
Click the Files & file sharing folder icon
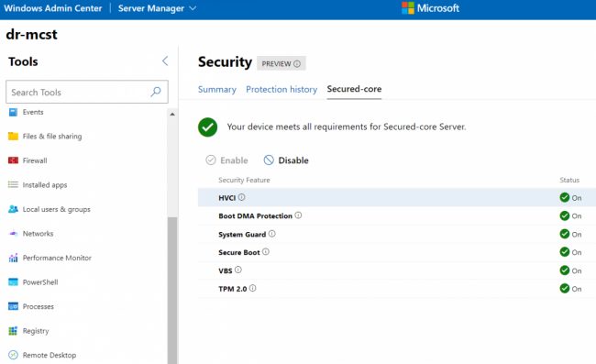[13, 136]
